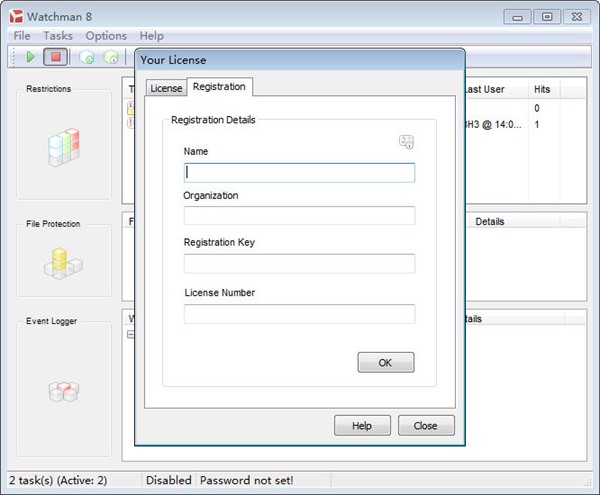Screen dimensions: 600x495
Task: Open the Event Logger cubes icon
Action: [64, 391]
